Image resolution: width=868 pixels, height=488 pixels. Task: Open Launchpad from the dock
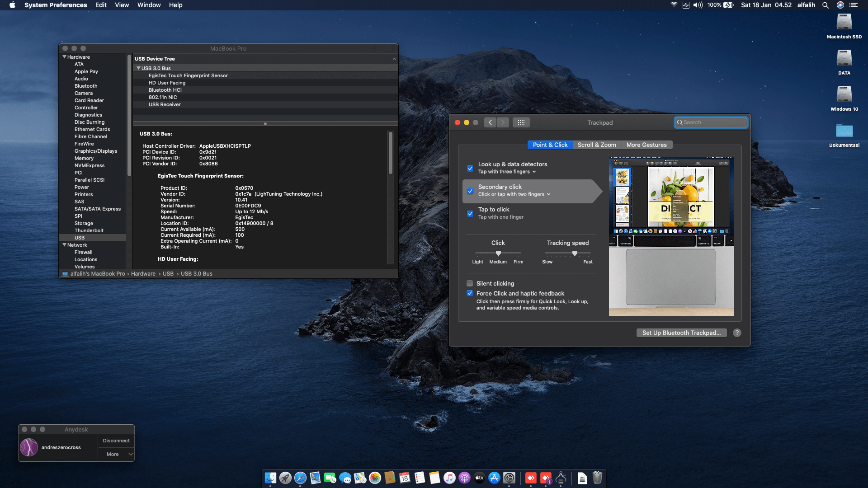[285, 478]
